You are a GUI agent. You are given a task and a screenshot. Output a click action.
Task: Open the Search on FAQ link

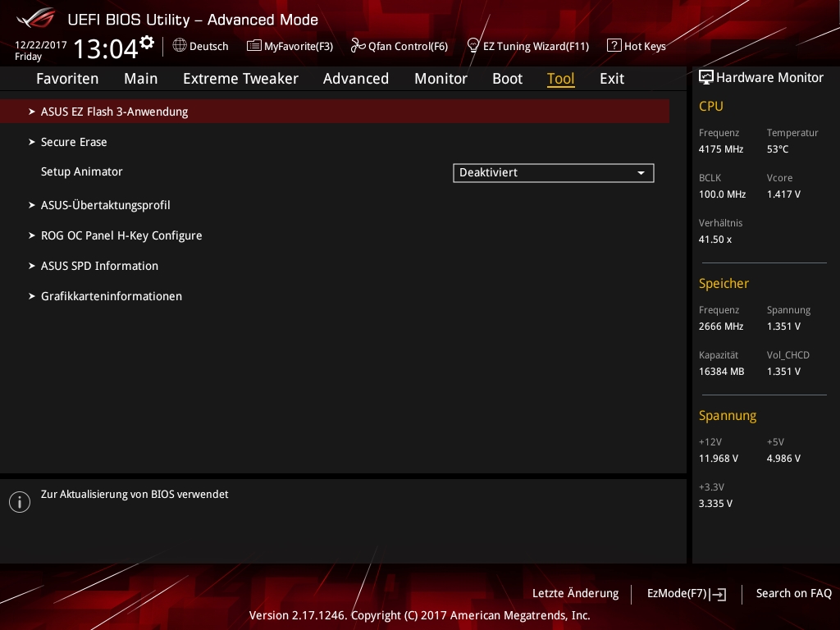[793, 593]
